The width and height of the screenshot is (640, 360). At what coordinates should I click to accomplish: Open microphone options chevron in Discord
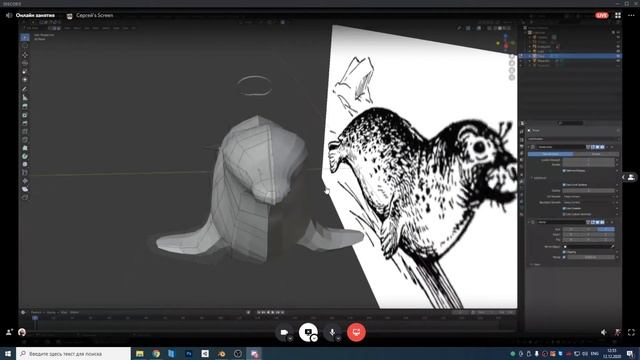point(338,338)
